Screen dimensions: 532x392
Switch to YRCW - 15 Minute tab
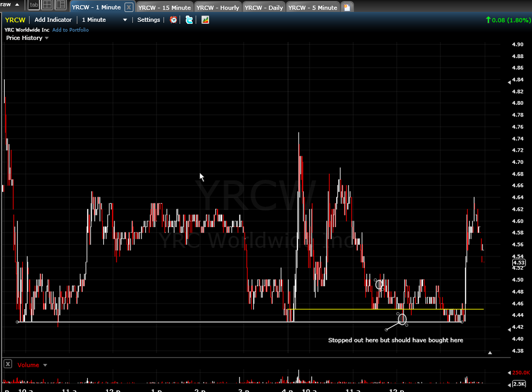coord(164,7)
